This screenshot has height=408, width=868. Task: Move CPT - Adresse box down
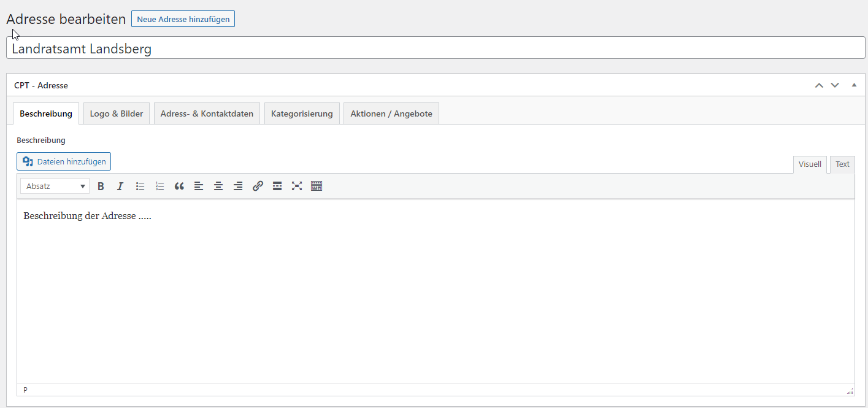tap(835, 85)
